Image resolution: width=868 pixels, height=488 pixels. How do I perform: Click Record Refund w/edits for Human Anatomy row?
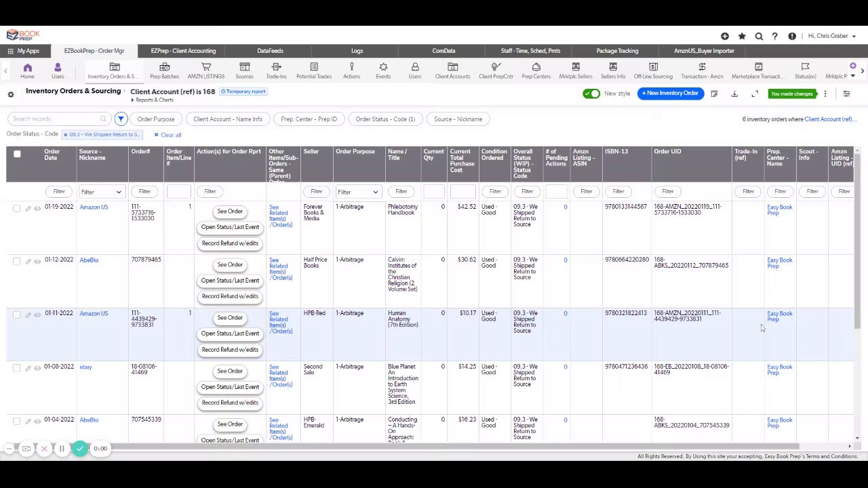pos(230,350)
